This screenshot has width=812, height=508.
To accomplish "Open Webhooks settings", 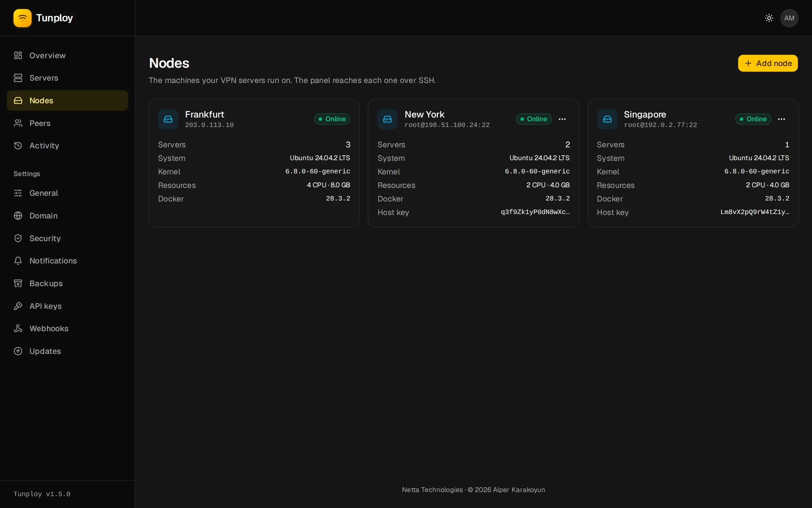I will pos(67,329).
